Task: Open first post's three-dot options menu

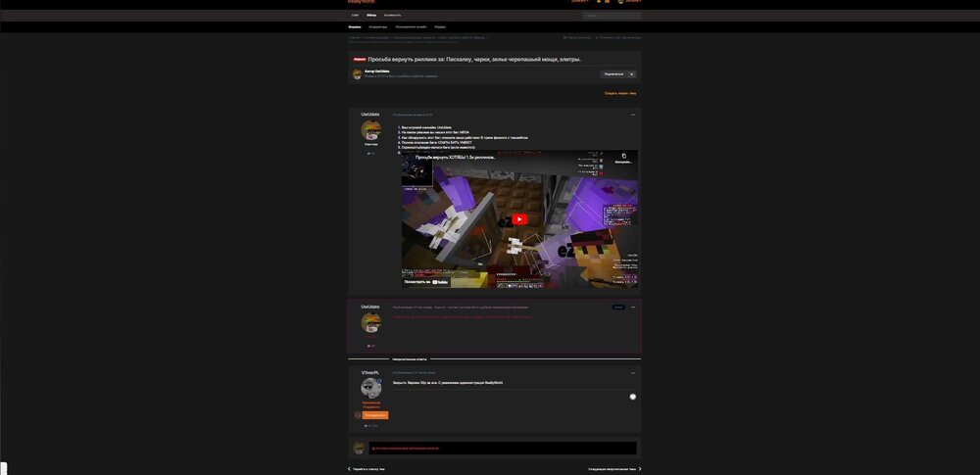Action: 632,115
